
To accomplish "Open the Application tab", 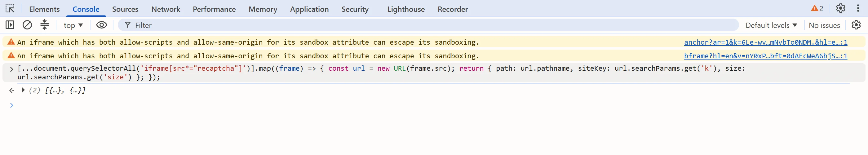I will [x=309, y=9].
